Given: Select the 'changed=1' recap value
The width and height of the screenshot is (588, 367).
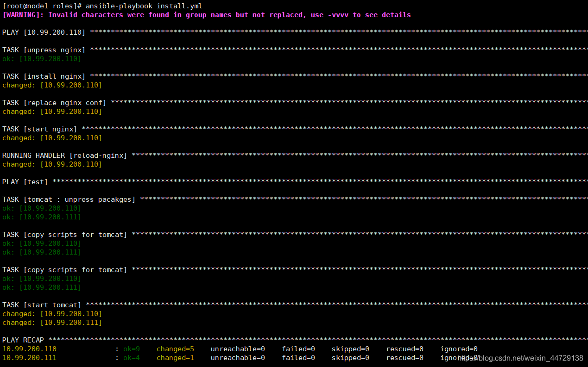Looking at the screenshot, I should coord(175,358).
